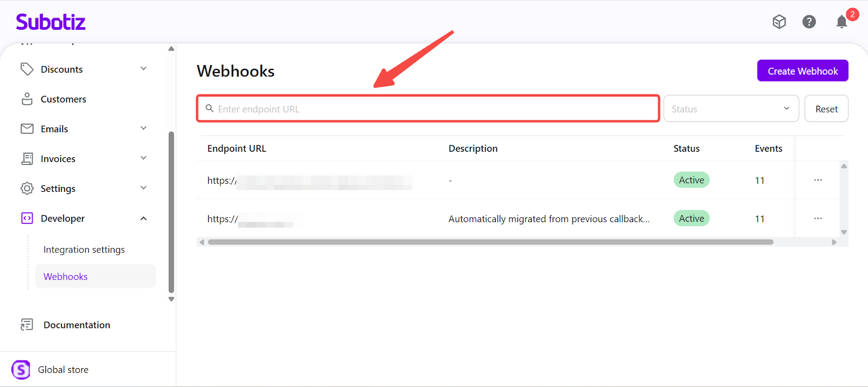
Task: Open the help question mark icon
Action: pyautogui.click(x=809, y=22)
